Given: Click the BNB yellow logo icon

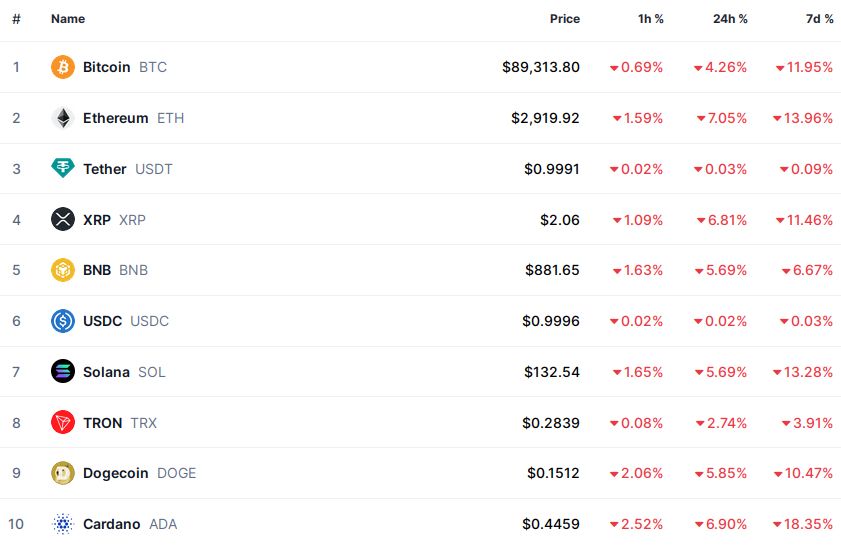Looking at the screenshot, I should pyautogui.click(x=63, y=270).
